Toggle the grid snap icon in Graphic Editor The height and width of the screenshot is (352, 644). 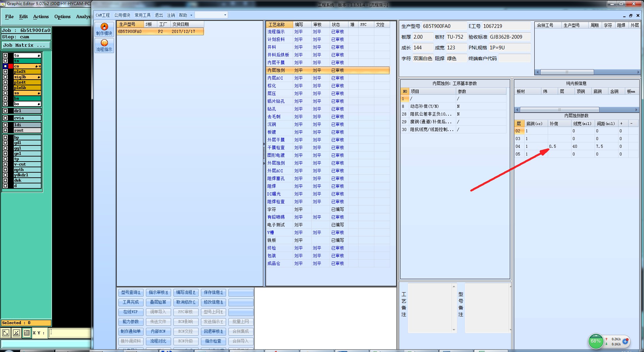27,333
